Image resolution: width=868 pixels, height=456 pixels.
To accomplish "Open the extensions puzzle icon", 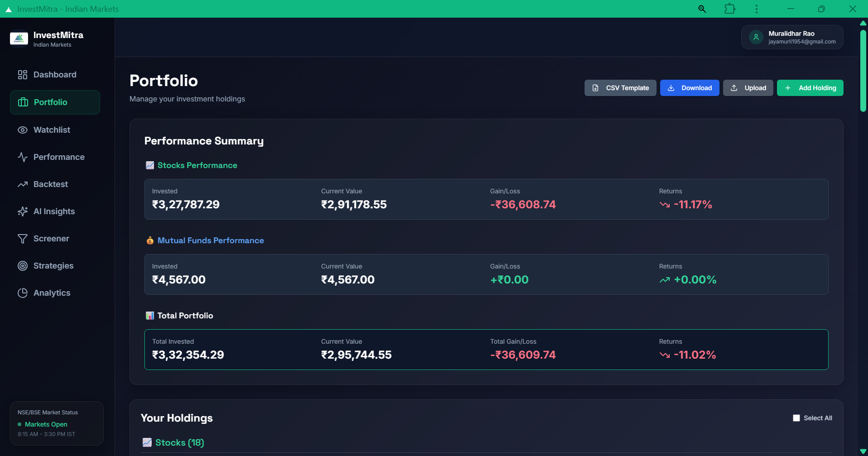I will point(729,9).
